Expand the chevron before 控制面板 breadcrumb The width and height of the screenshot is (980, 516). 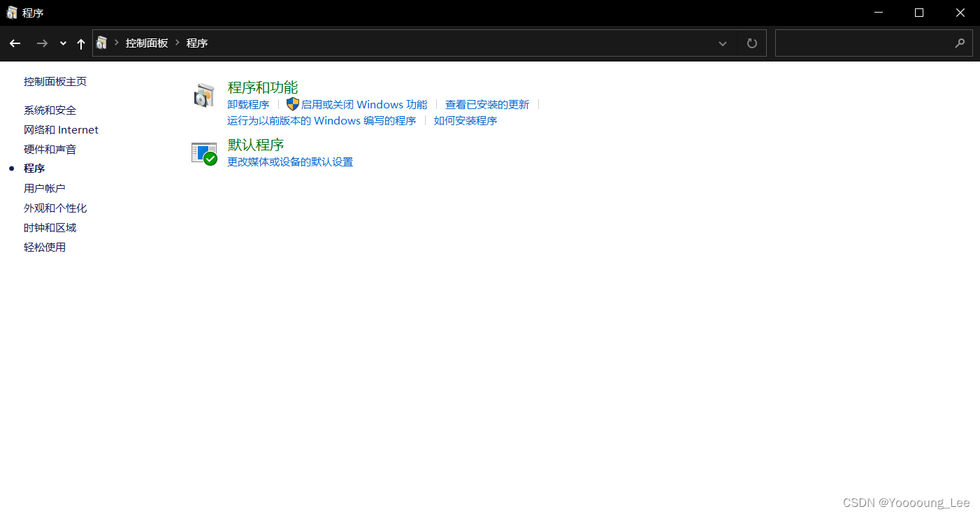[x=117, y=43]
